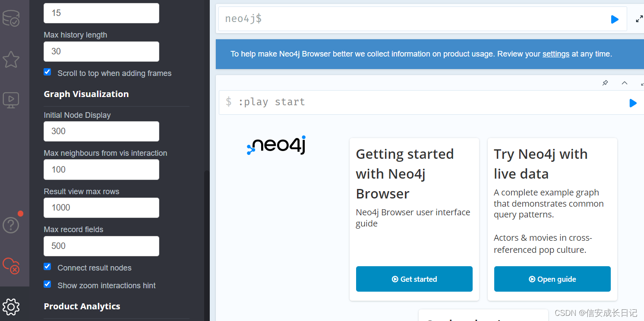Click the blue run query play button
Screen dimensions: 644x321
pyautogui.click(x=615, y=19)
